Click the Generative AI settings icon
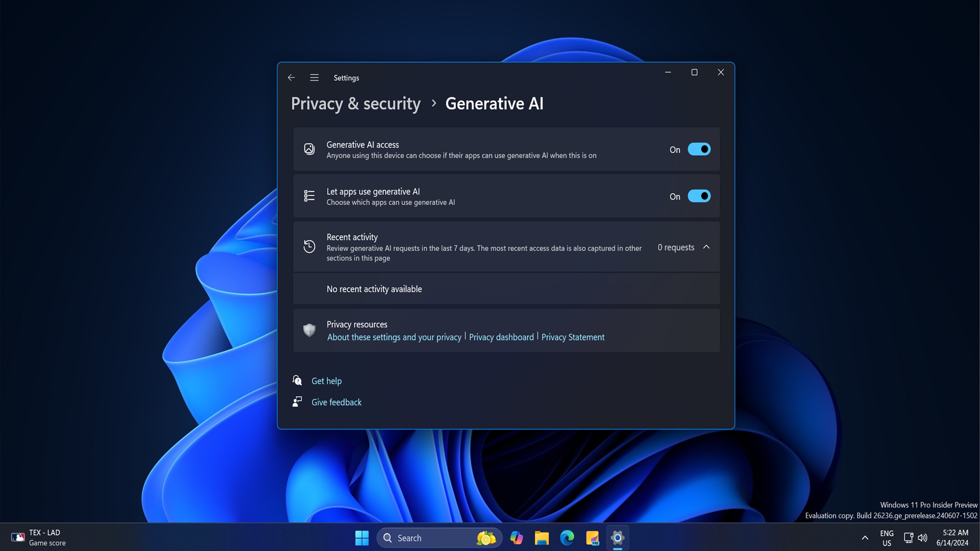Viewport: 980px width, 551px height. click(309, 149)
